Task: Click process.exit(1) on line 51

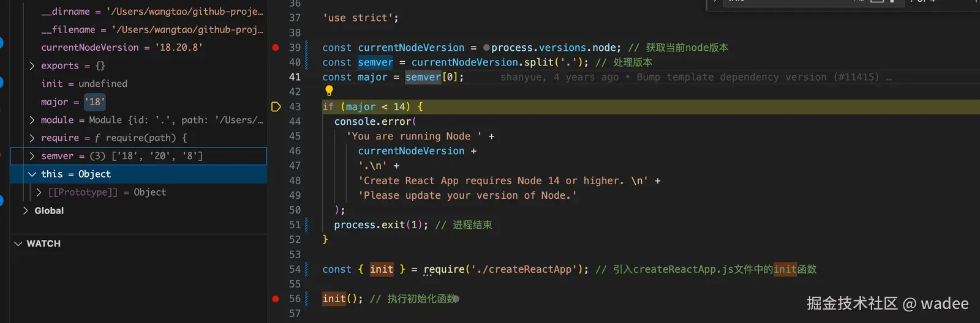Action: (x=379, y=225)
